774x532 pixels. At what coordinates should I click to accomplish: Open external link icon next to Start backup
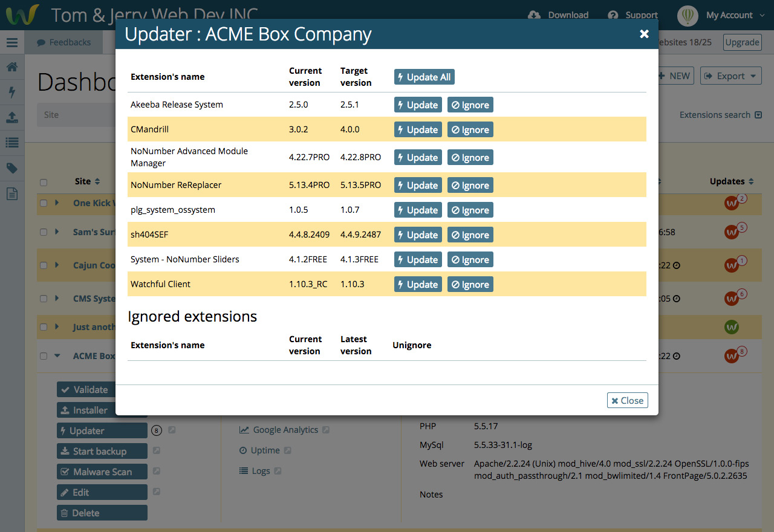(157, 450)
